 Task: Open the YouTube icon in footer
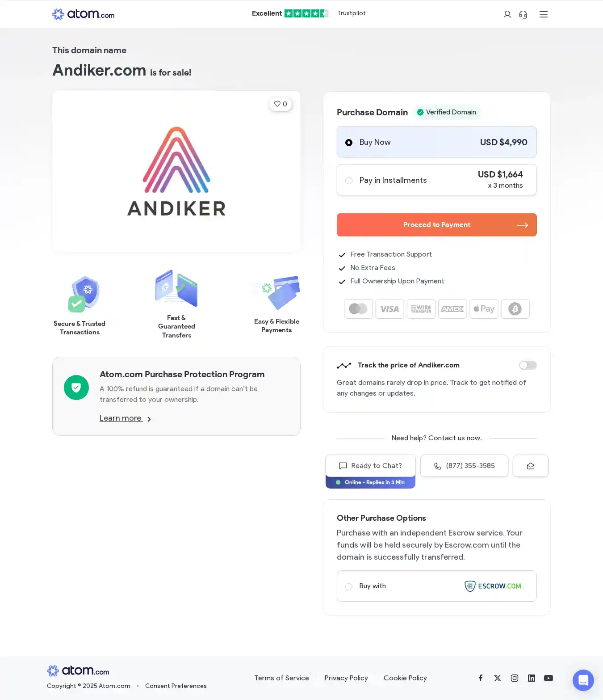(549, 678)
